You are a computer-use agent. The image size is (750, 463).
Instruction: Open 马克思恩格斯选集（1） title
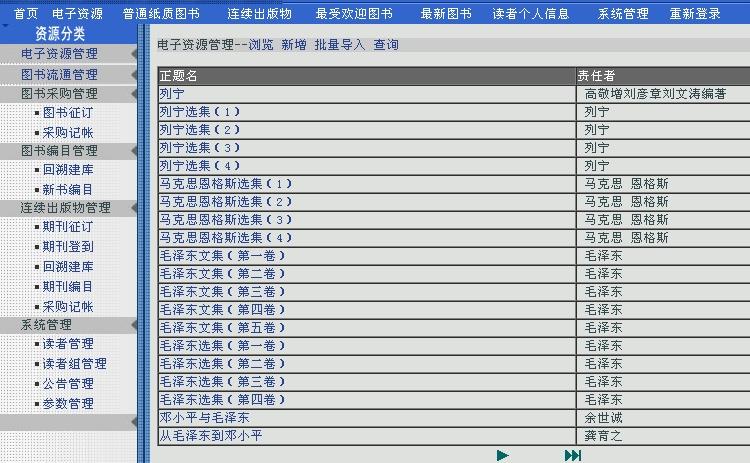[226, 184]
